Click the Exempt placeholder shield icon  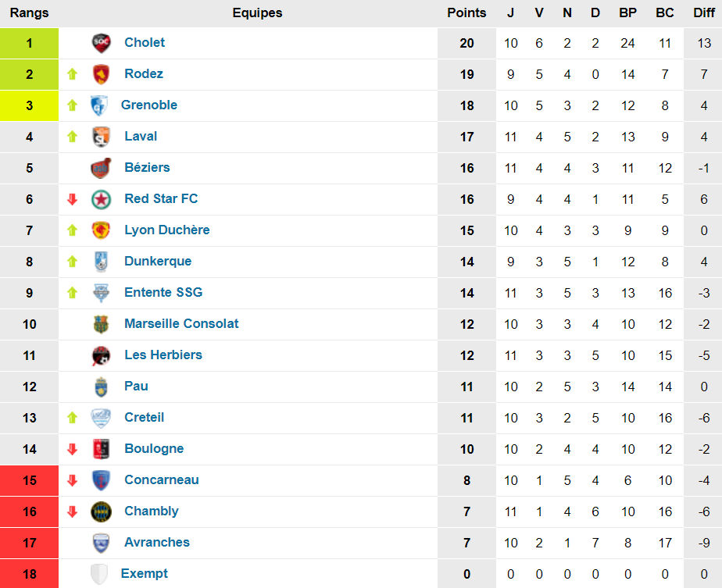(x=99, y=574)
